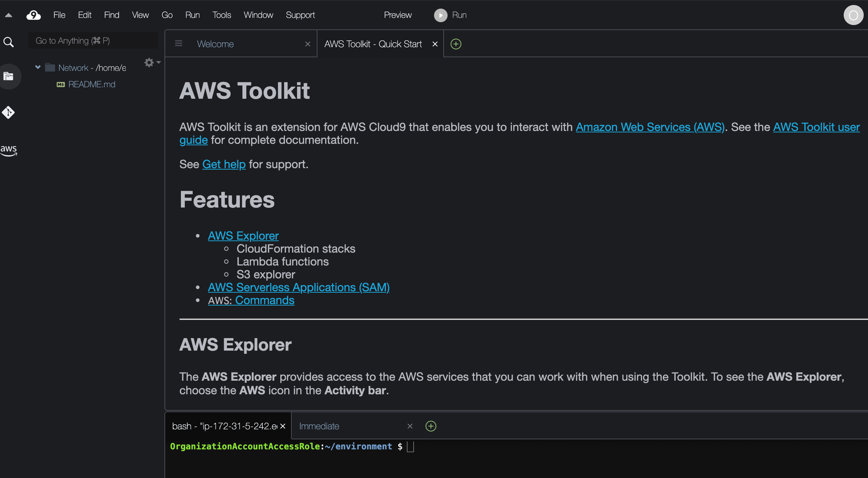Open the Edit menu
Viewport: 868px width, 478px height.
coord(85,15)
